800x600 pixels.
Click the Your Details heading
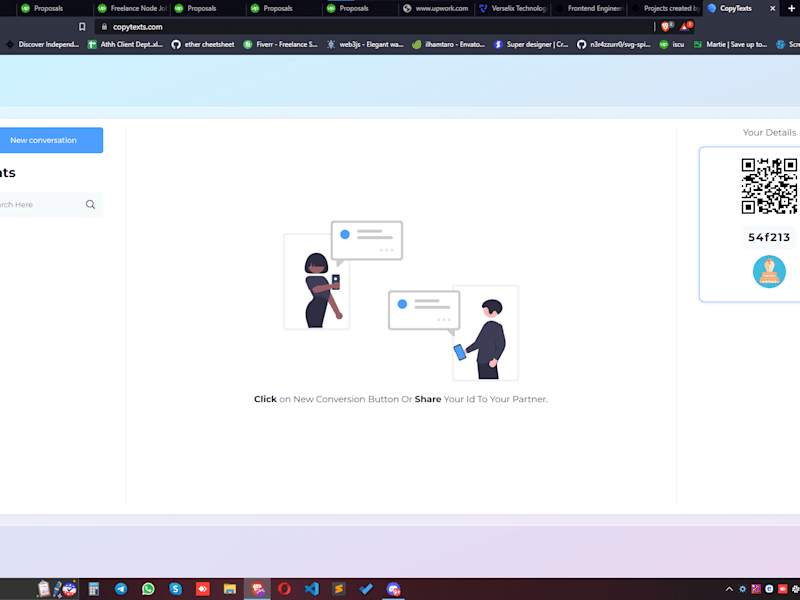click(769, 133)
